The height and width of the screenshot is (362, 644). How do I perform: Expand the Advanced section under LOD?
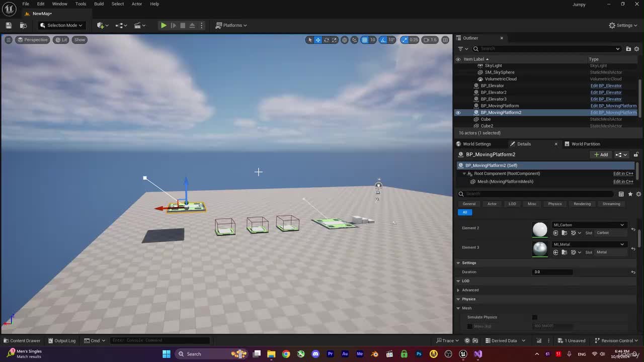click(458, 290)
